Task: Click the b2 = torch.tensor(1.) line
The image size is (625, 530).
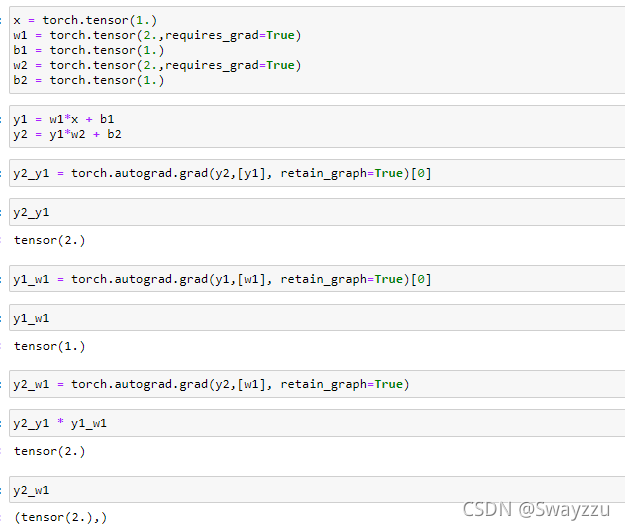Action: click(x=88, y=80)
